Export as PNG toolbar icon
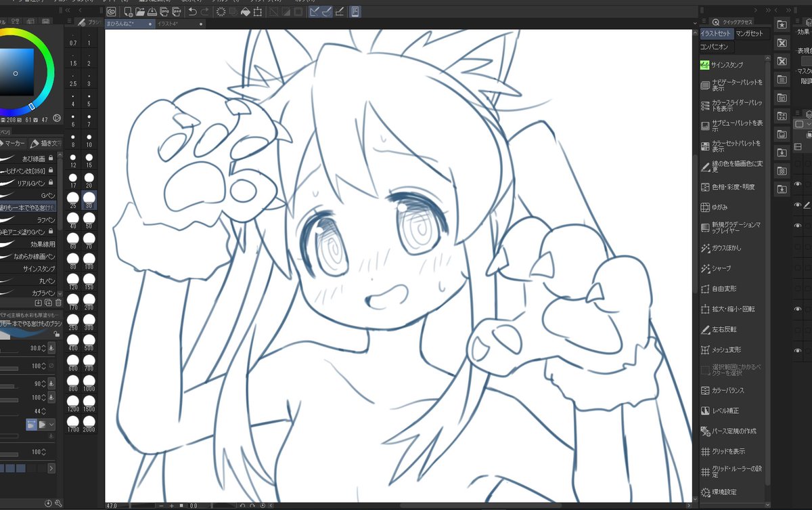Image resolution: width=812 pixels, height=510 pixels. tap(164, 12)
